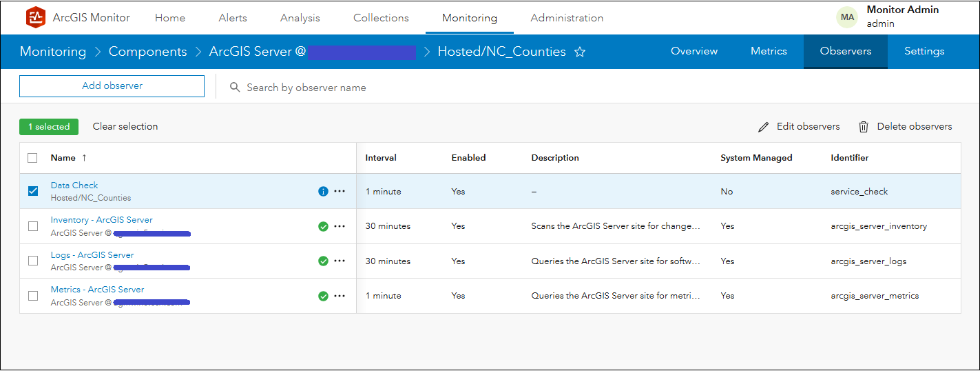Screen dimensions: 980x371
Task: Click Clear selection link
Action: 125,126
